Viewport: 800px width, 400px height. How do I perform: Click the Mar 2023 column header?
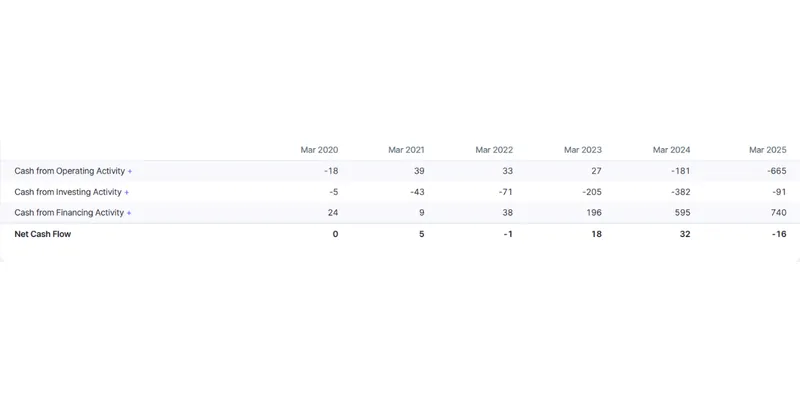[x=583, y=150]
